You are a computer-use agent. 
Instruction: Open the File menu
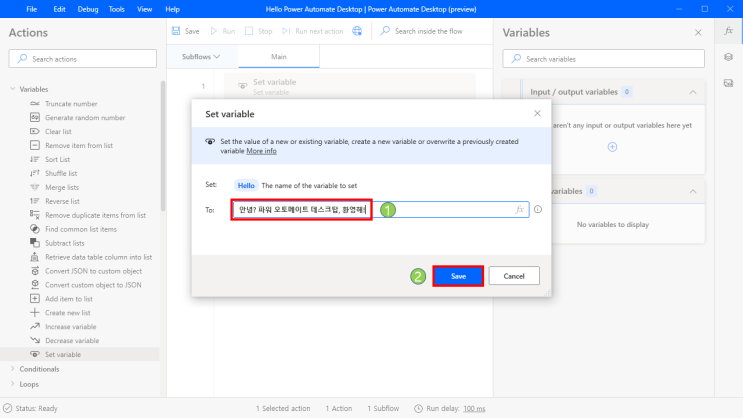coord(32,9)
